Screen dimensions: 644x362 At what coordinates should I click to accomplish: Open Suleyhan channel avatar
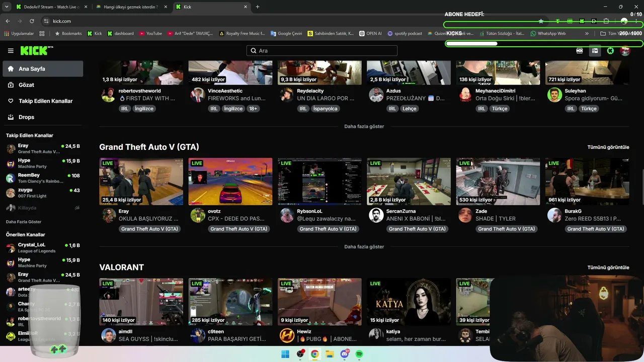pos(555,95)
